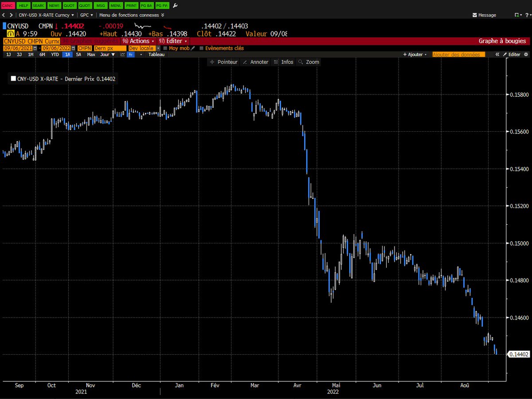Open the question mark help dropdown
Viewport: 532px width, 399px height.
click(528, 15)
